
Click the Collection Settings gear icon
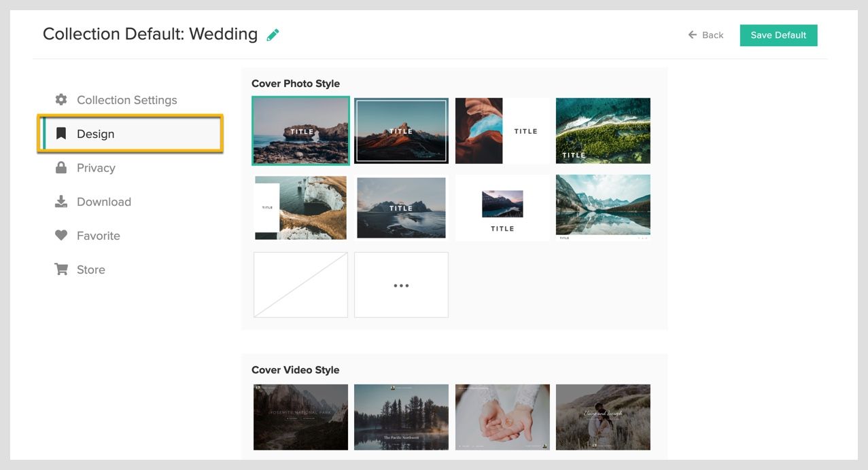pyautogui.click(x=61, y=100)
